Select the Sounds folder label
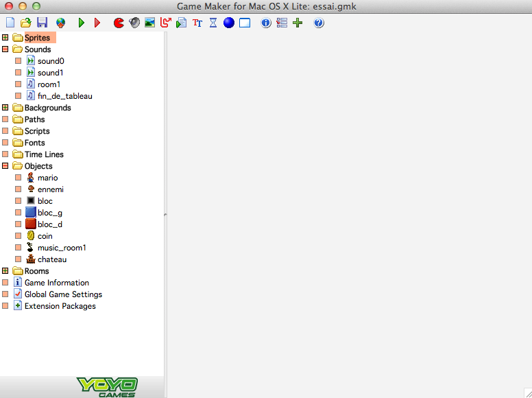Image resolution: width=532 pixels, height=398 pixels. click(38, 49)
